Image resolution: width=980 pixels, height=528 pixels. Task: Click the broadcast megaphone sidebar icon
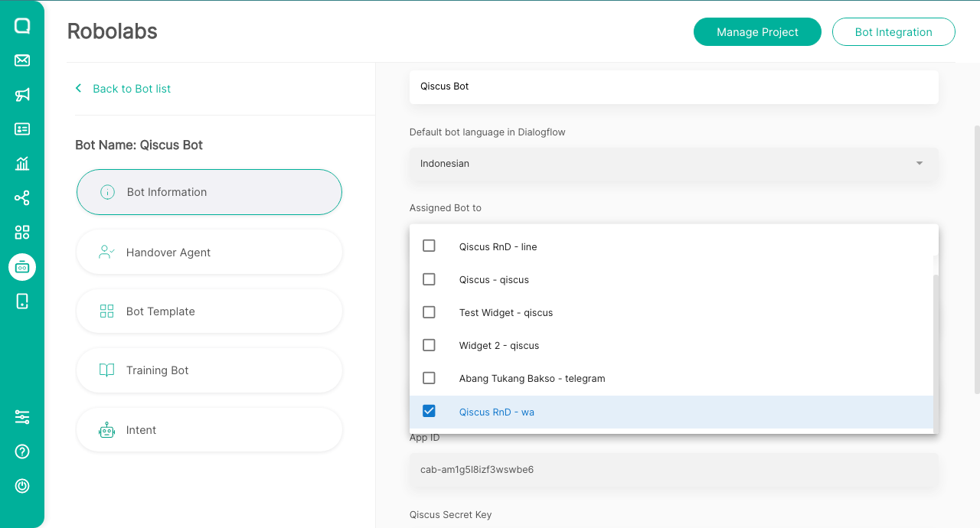22,95
